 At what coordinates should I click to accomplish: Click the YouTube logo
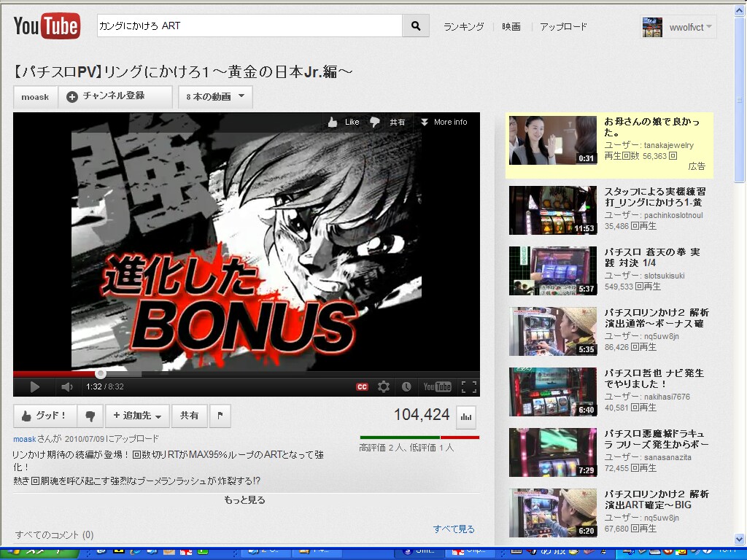(47, 26)
